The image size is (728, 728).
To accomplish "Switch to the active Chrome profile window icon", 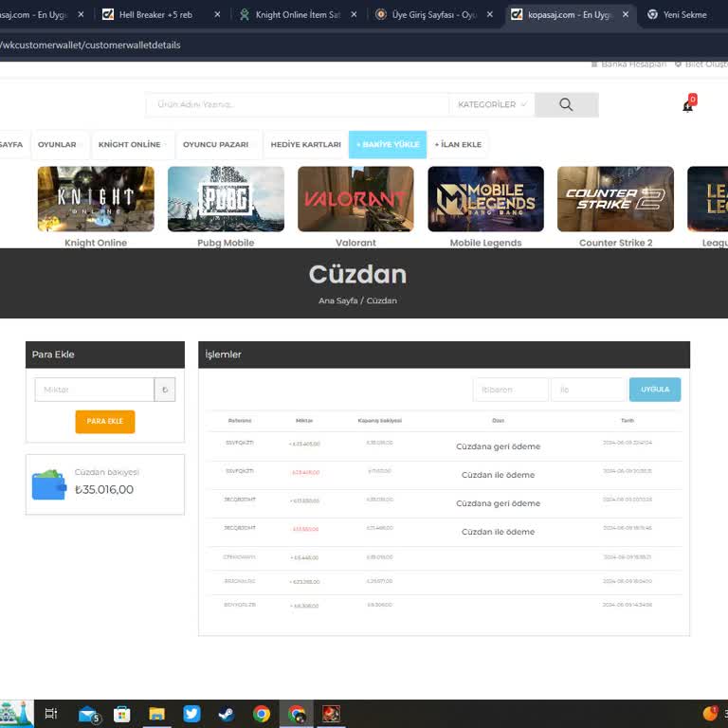I will pyautogui.click(x=297, y=714).
